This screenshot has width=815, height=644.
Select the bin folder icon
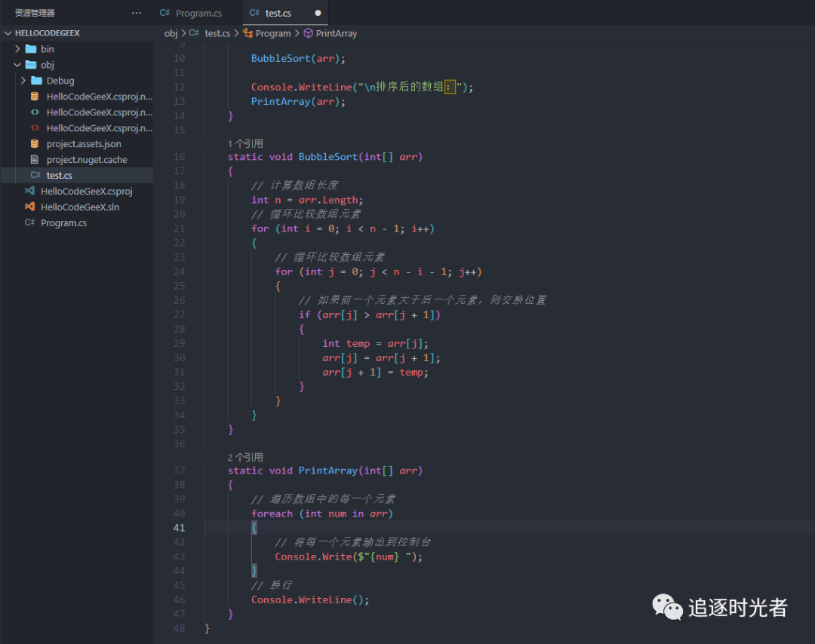31,49
